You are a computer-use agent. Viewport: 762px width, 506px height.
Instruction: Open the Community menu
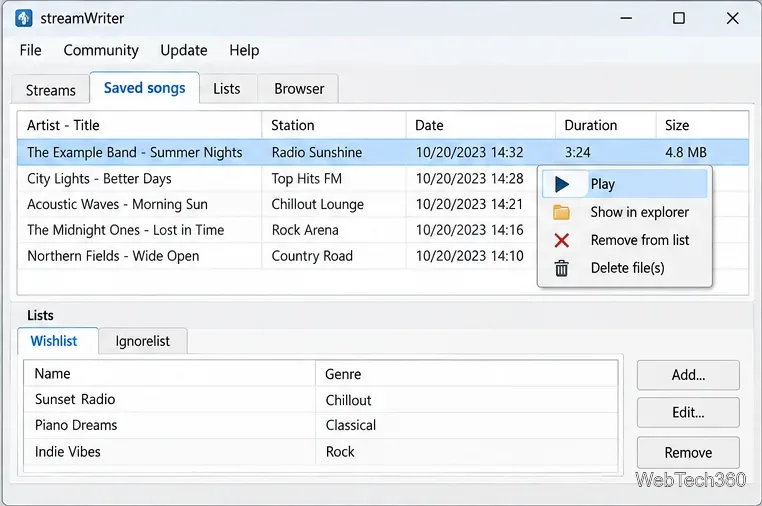coord(101,50)
